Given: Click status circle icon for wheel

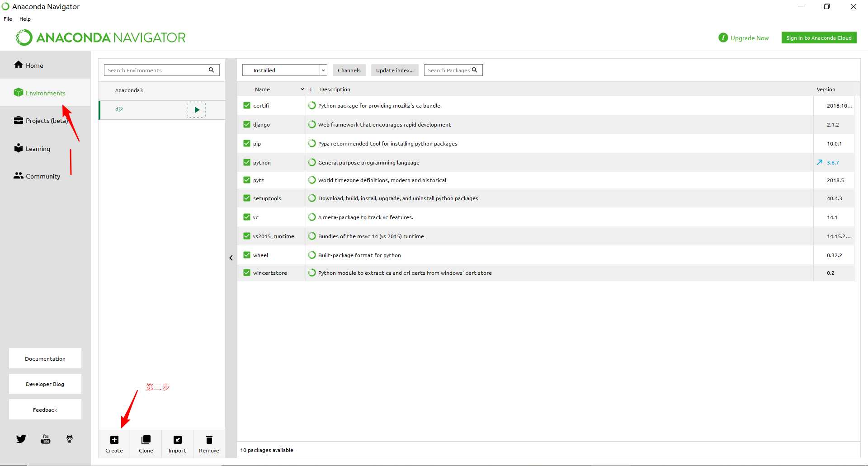Looking at the screenshot, I should pos(312,255).
